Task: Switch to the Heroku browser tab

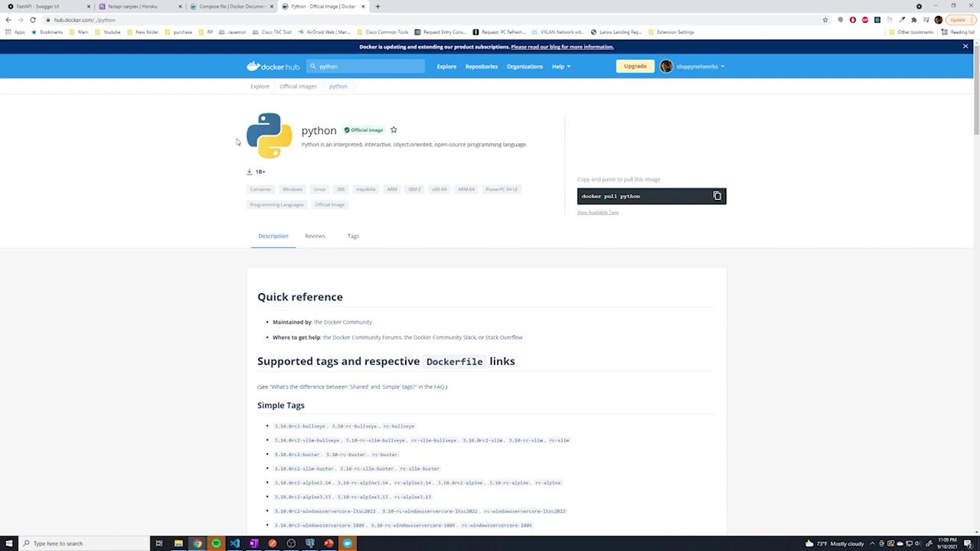Action: (x=139, y=6)
